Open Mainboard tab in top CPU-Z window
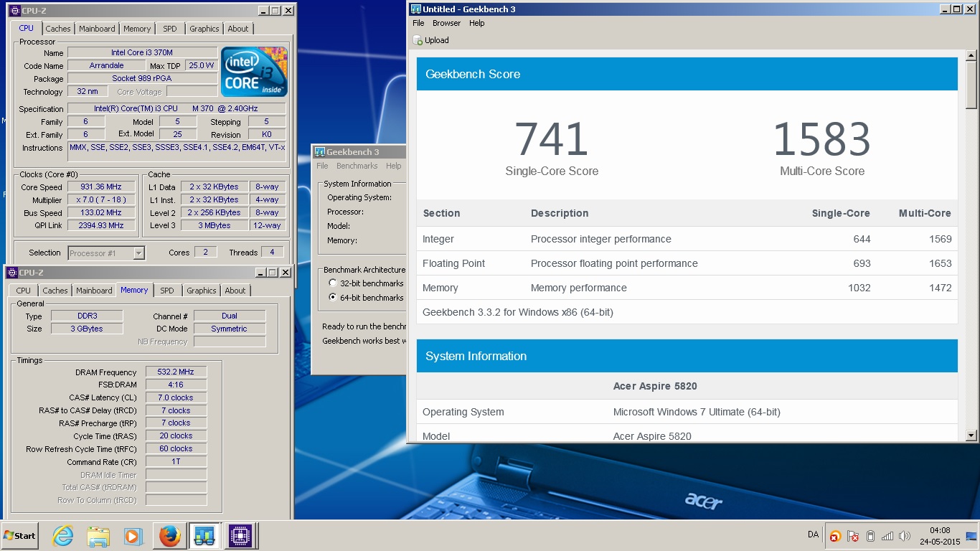The image size is (980, 551). point(97,29)
